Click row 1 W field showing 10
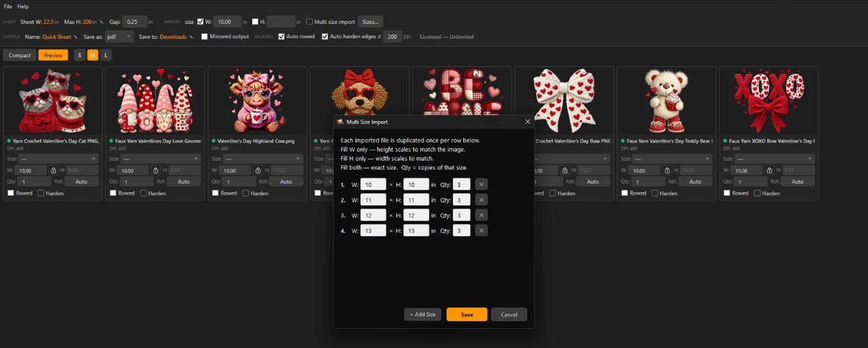This screenshot has width=868, height=348. 373,184
